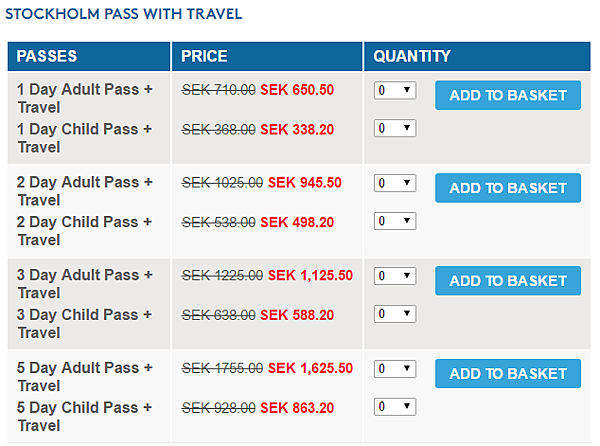
Task: Open 5 Day Adult Pass quantity dropdown
Action: tap(395, 369)
